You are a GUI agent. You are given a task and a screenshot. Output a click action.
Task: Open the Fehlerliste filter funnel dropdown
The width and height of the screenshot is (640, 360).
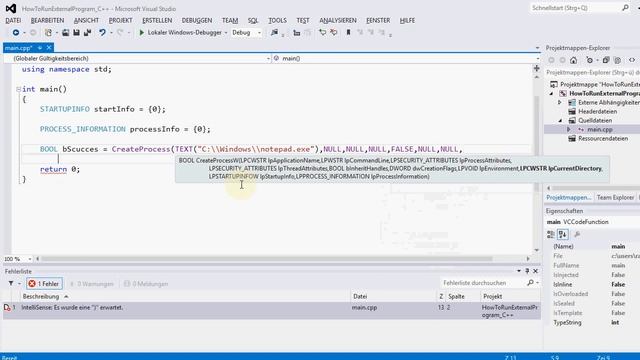click(14, 284)
